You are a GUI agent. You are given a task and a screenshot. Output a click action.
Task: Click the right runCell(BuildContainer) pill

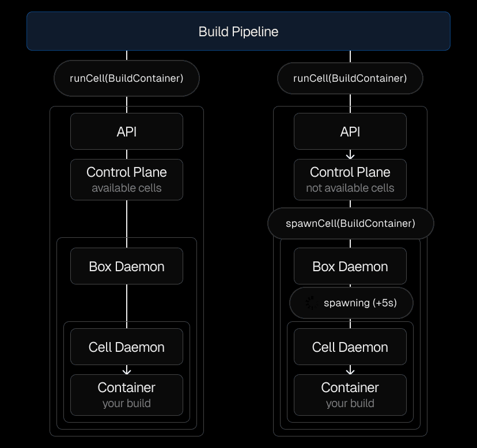(350, 78)
